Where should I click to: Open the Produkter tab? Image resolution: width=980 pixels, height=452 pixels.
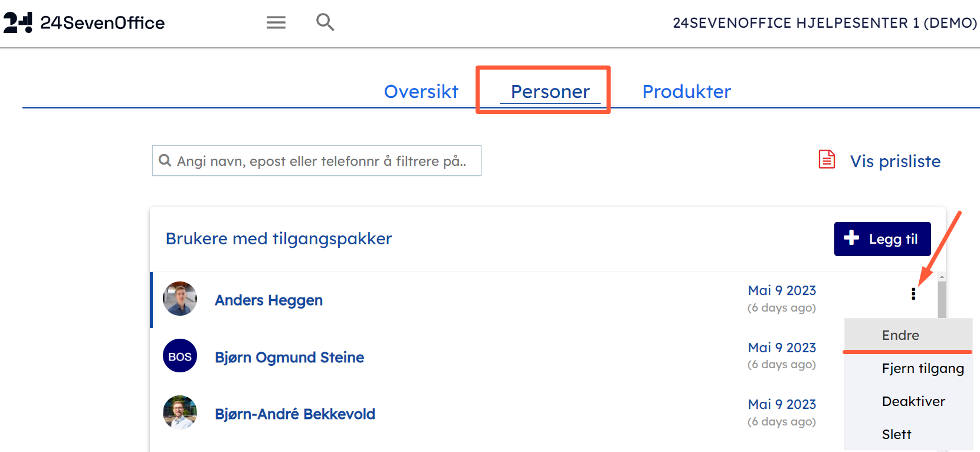[686, 91]
